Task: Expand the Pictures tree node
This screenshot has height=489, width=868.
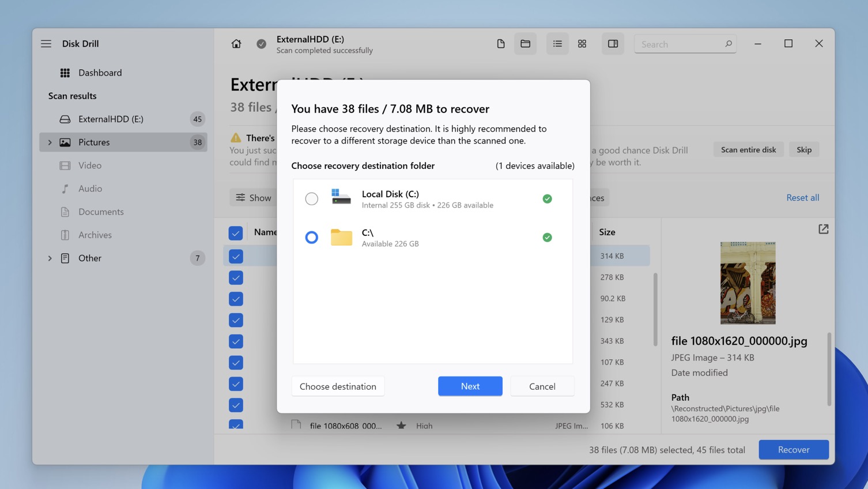Action: pos(50,142)
